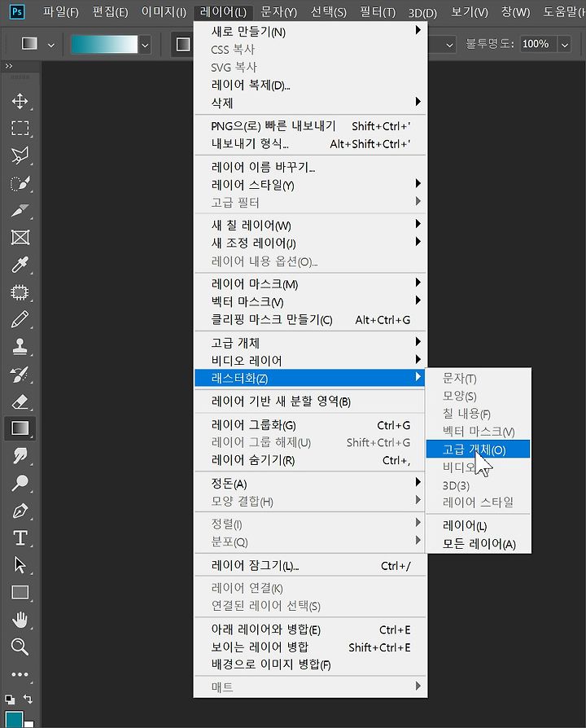Screen dimensions: 586x728
Task: Open the 선택(S) menu
Action: pos(329,11)
